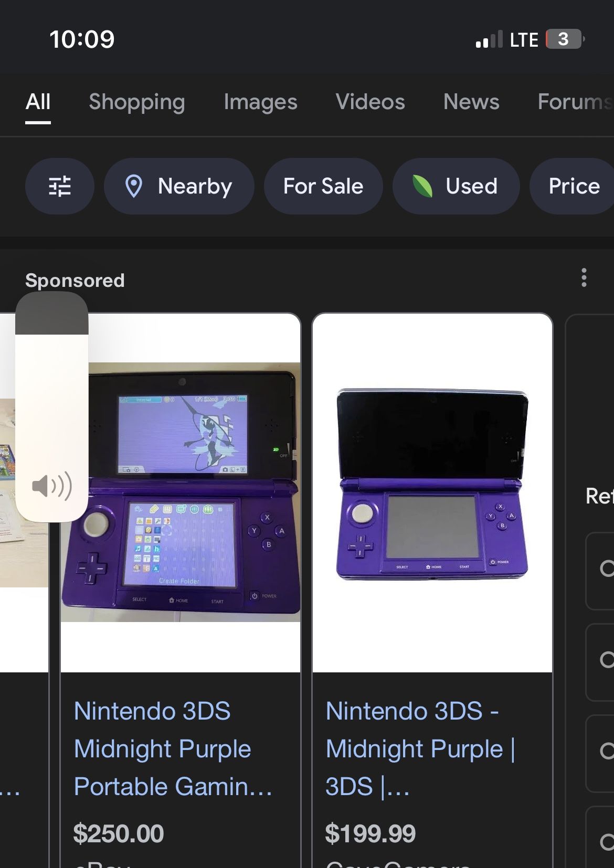Image resolution: width=614 pixels, height=868 pixels.
Task: Tap the filter settings tune icon
Action: [x=60, y=186]
